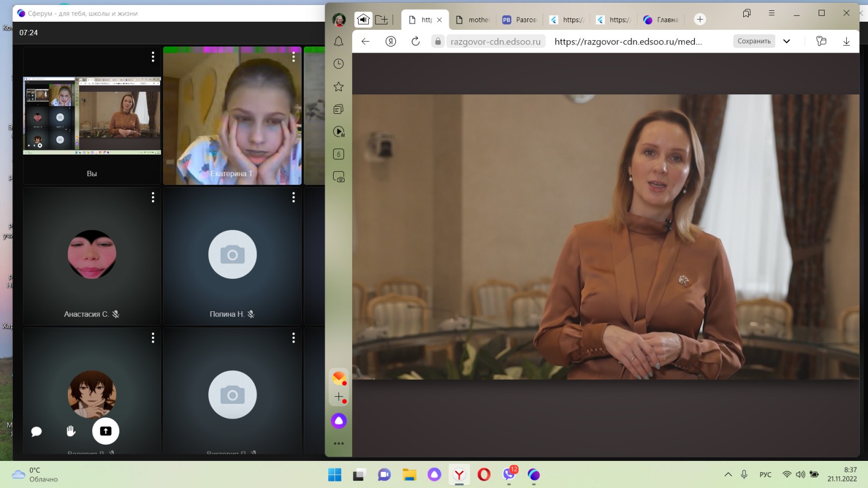This screenshot has height=488, width=868.
Task: Open weather widget showing 0°C Облачно
Action: point(36,474)
